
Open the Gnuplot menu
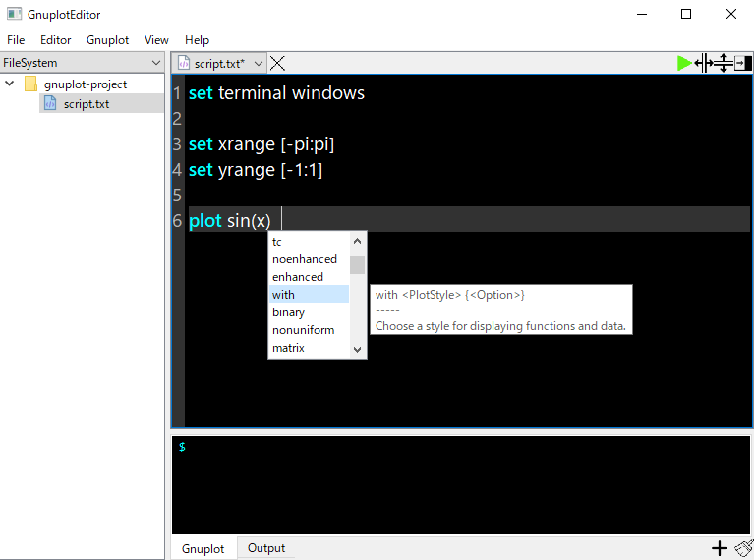coord(107,40)
